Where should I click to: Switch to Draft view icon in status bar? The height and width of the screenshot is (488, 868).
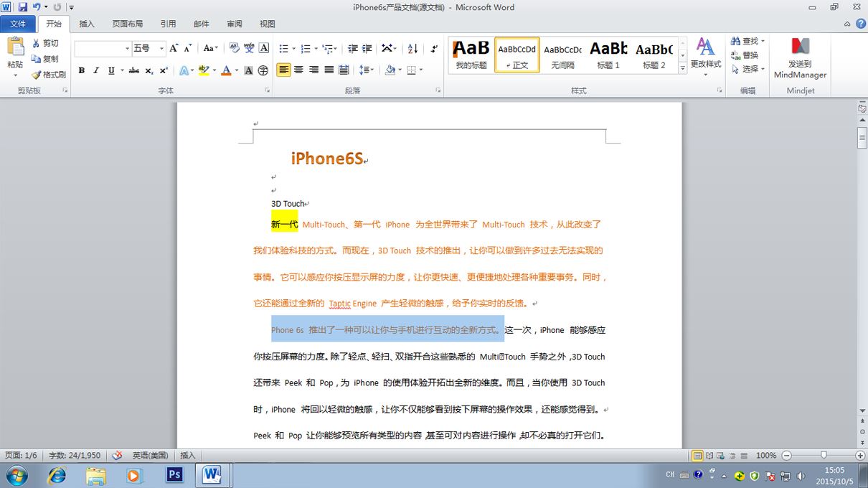pos(744,456)
